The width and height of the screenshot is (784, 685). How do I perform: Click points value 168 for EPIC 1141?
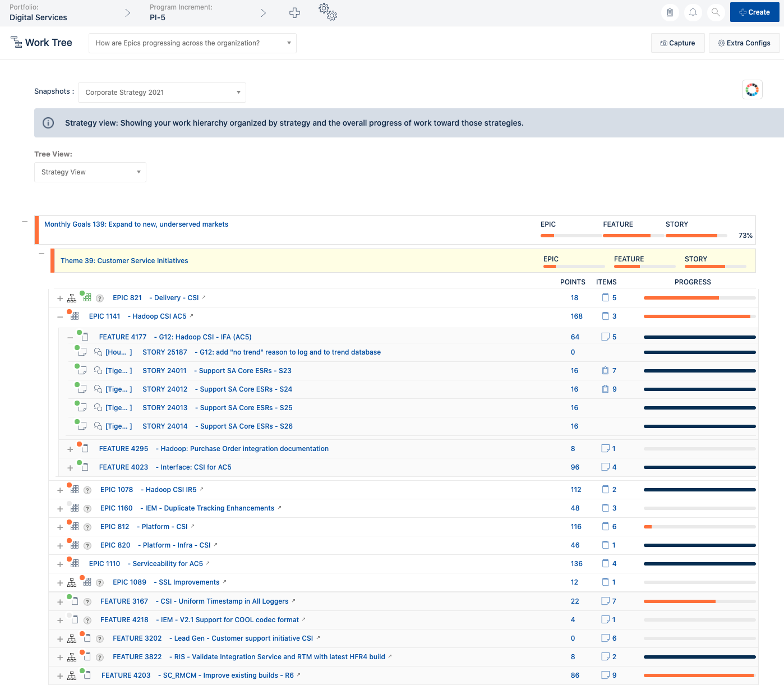577,316
